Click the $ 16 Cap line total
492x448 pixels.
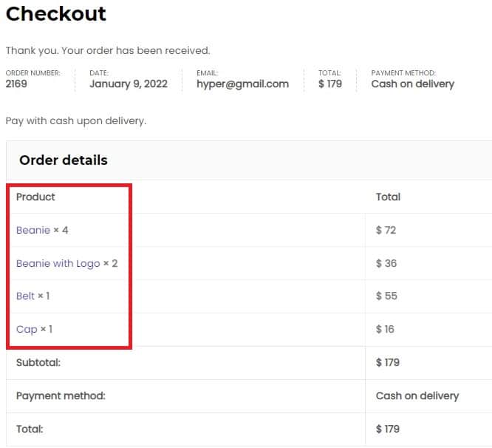pos(385,329)
